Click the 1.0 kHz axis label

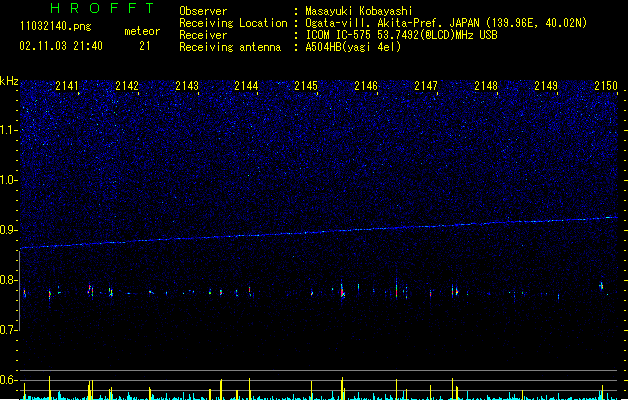point(8,180)
